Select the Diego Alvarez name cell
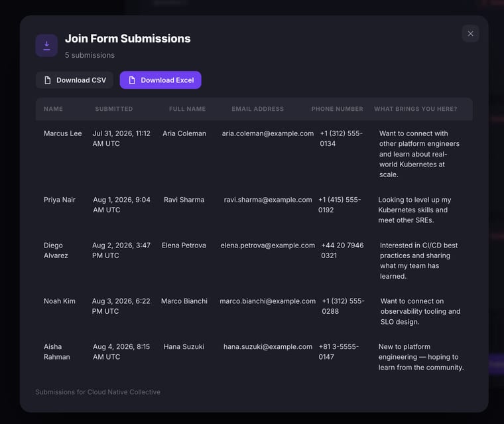This screenshot has width=504, height=424. click(56, 250)
